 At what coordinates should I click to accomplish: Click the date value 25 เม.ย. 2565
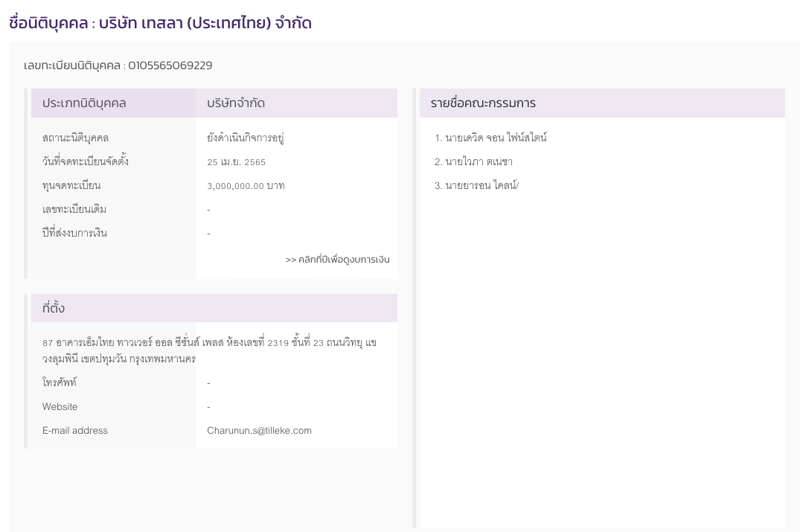[236, 162]
